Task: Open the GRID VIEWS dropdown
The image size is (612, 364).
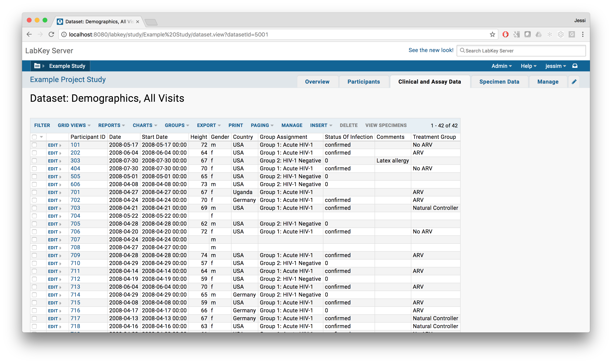Action: coord(74,125)
